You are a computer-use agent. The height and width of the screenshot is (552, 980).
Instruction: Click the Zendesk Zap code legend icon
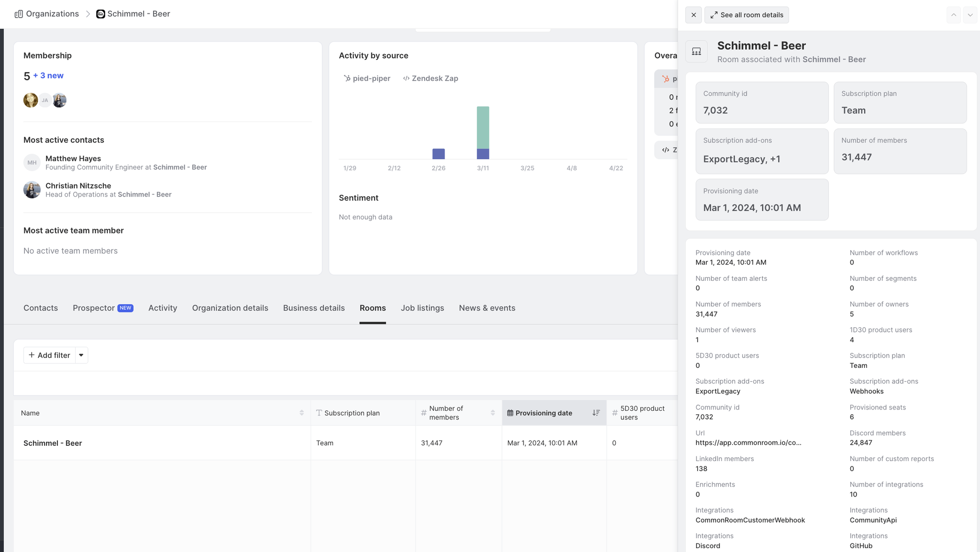tap(406, 78)
